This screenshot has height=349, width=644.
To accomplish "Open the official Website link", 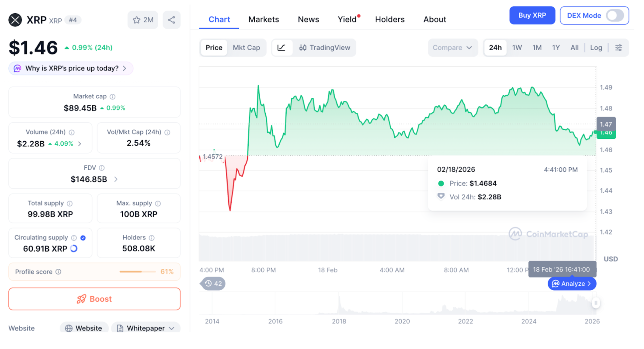I will click(84, 328).
